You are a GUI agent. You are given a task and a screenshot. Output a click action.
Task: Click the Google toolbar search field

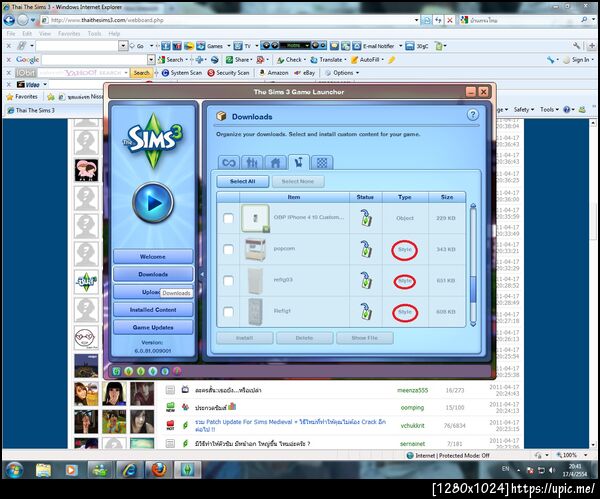pyautogui.click(x=94, y=60)
